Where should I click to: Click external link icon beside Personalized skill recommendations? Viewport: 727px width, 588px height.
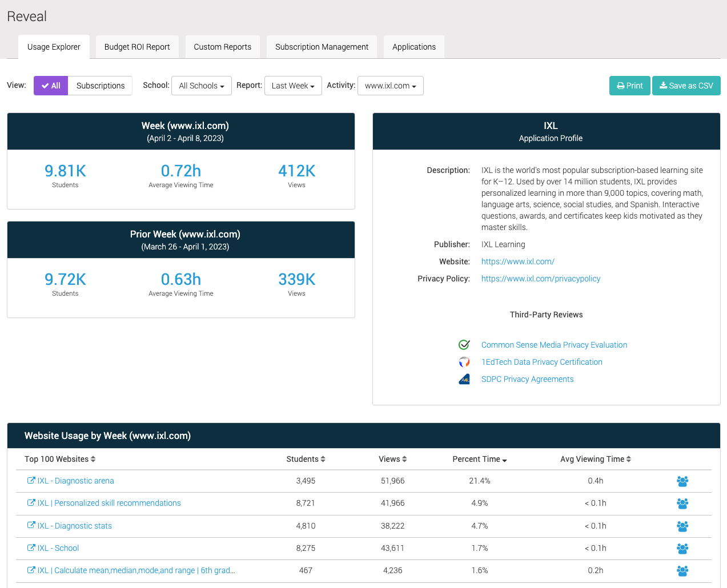point(31,502)
